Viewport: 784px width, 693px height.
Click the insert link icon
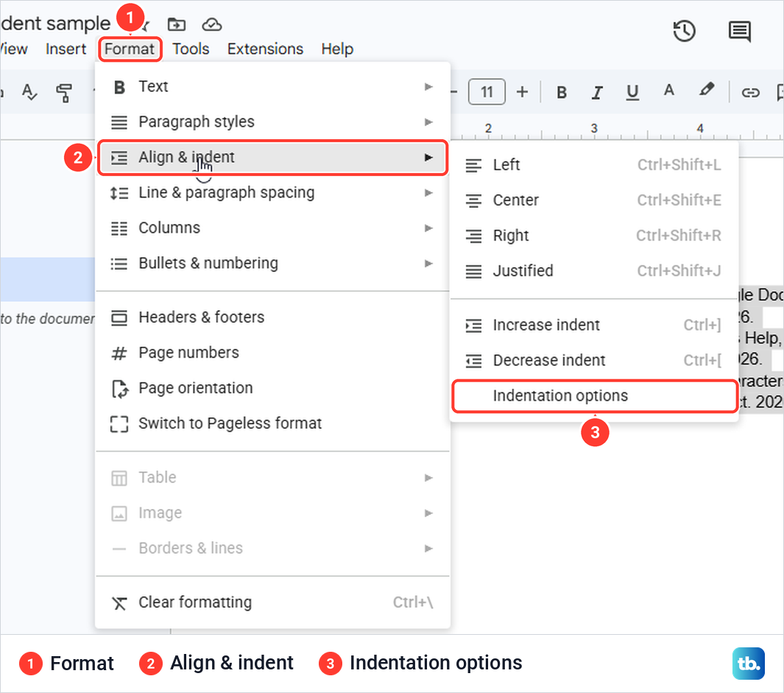[x=750, y=93]
